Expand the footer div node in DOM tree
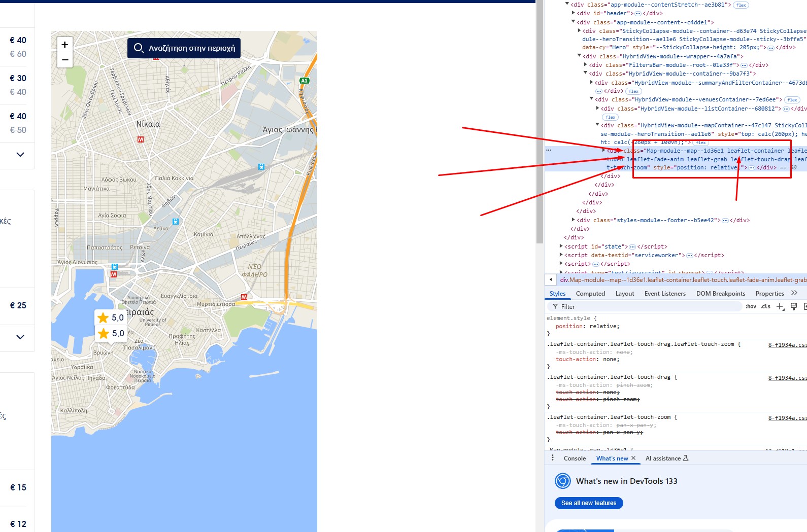Viewport: 807px width, 532px height. [574, 220]
